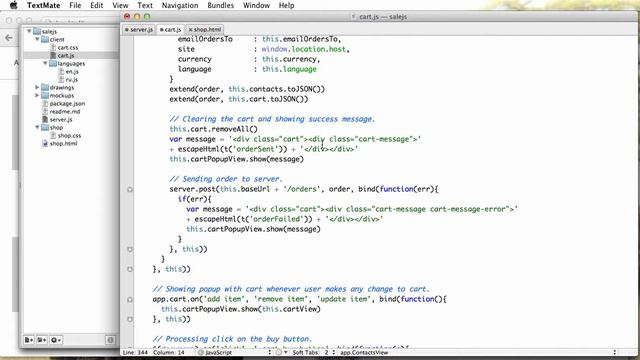Click the mockups folder icon

click(x=45, y=95)
